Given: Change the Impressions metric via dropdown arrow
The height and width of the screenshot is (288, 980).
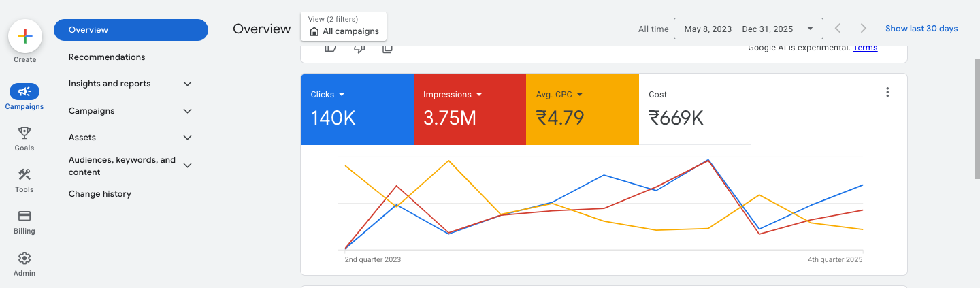Looking at the screenshot, I should tap(479, 95).
